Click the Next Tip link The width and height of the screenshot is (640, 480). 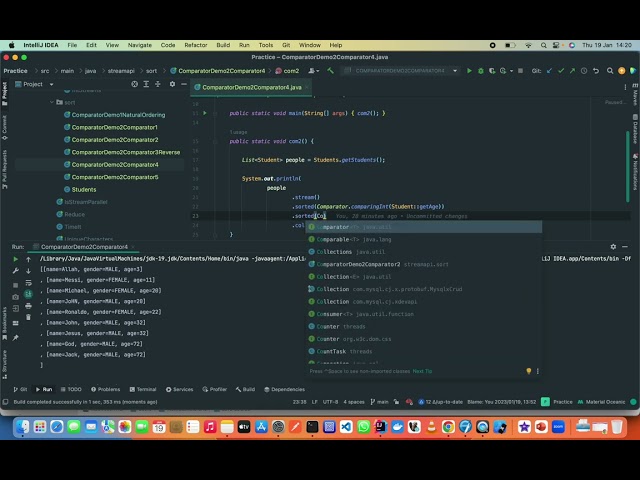[x=422, y=371]
